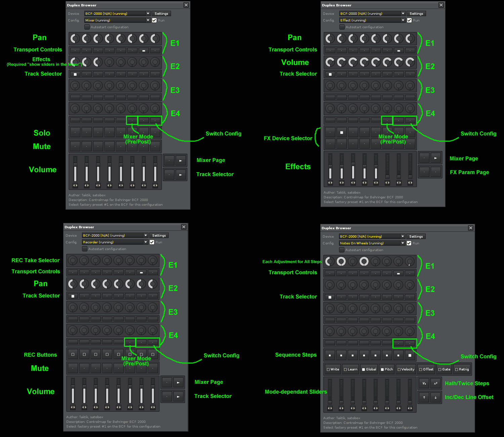Screen dimensions: 504x437
Task: Click the first REC button in Recorder window
Action: pyautogui.click(x=73, y=354)
